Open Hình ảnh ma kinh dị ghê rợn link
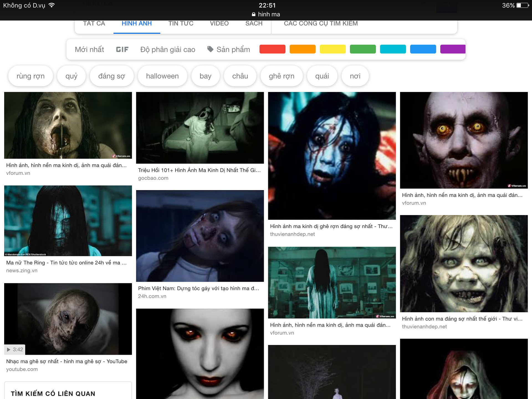 (x=331, y=226)
